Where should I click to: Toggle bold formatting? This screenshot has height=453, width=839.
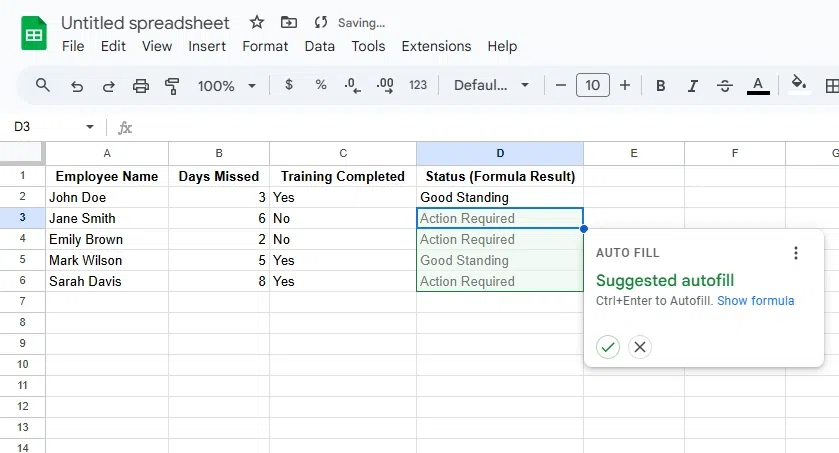coord(660,86)
